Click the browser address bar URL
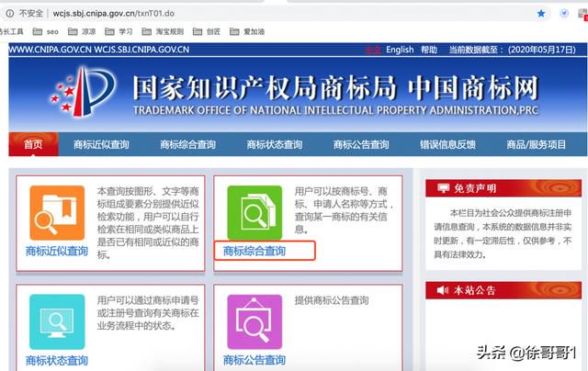The height and width of the screenshot is (371, 588). pyautogui.click(x=114, y=14)
